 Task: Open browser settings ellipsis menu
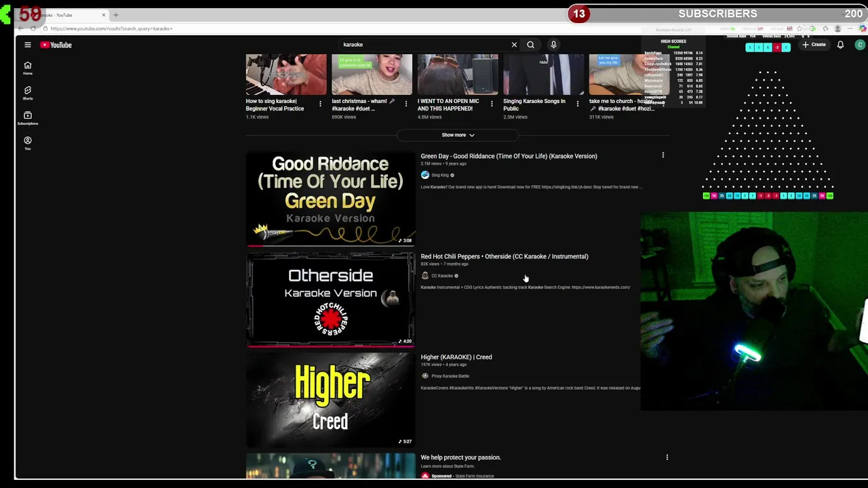[x=851, y=28]
